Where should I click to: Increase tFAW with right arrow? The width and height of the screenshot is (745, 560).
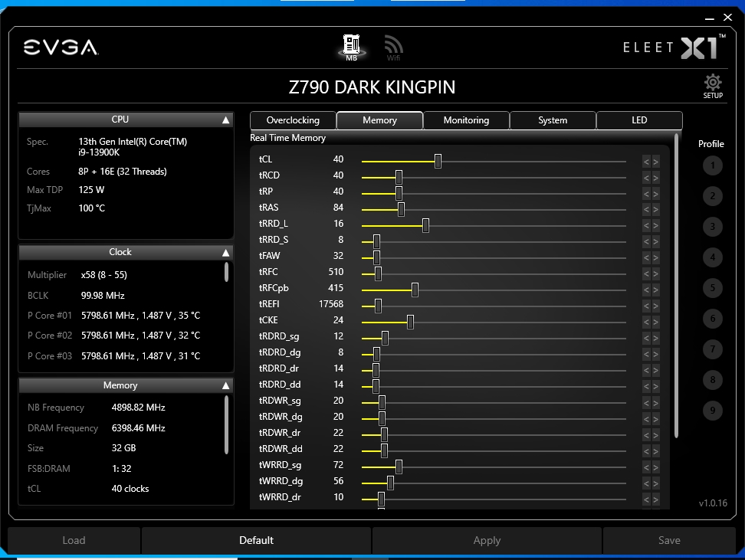655,258
